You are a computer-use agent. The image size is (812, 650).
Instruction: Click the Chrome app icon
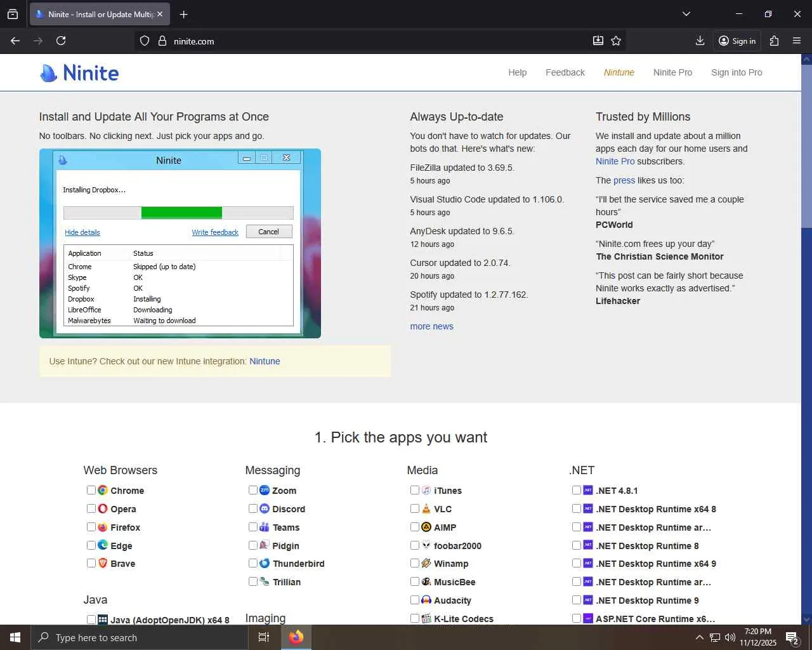coord(103,490)
